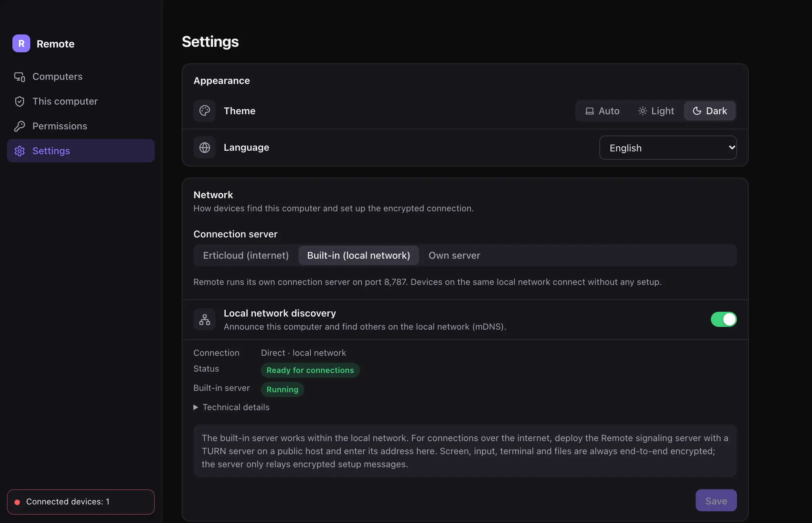Go to This computer section
This screenshot has height=523, width=812.
(x=81, y=101)
